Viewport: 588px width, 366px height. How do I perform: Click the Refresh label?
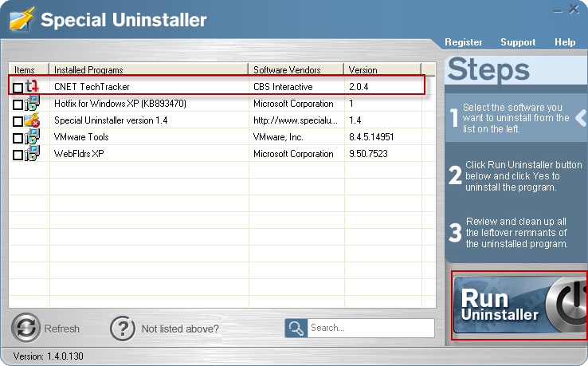(x=62, y=329)
